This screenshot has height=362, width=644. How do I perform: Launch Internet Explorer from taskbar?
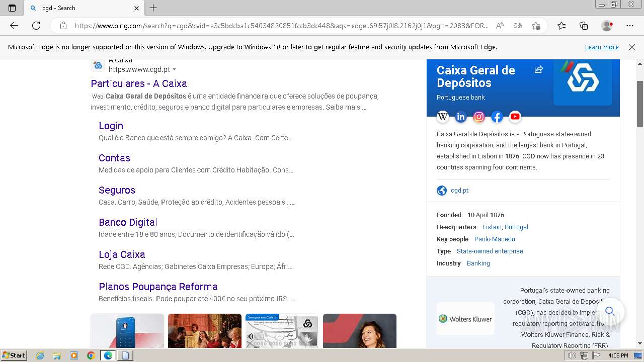click(40, 355)
